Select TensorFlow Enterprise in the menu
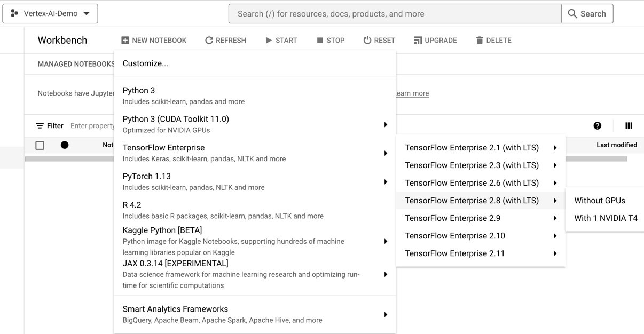This screenshot has width=644, height=334. point(255,153)
